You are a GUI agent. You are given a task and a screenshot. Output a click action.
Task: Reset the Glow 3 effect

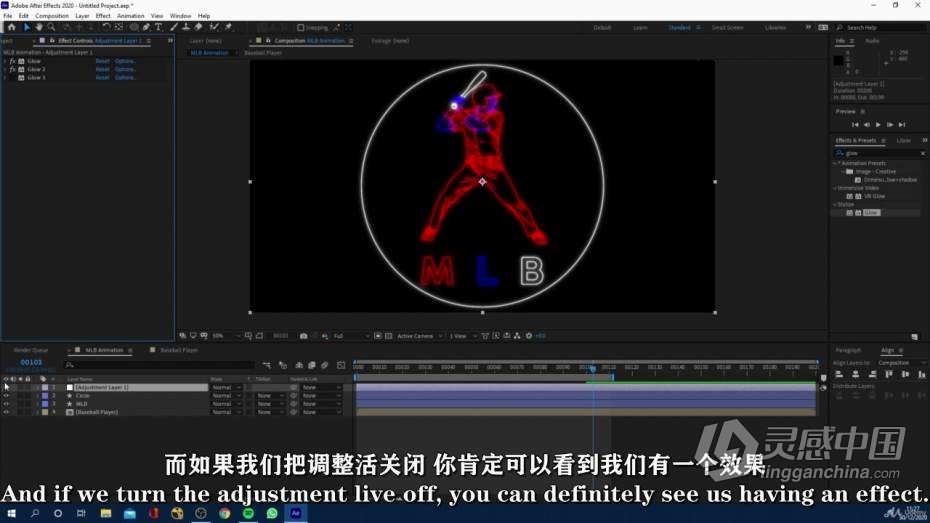[x=103, y=78]
